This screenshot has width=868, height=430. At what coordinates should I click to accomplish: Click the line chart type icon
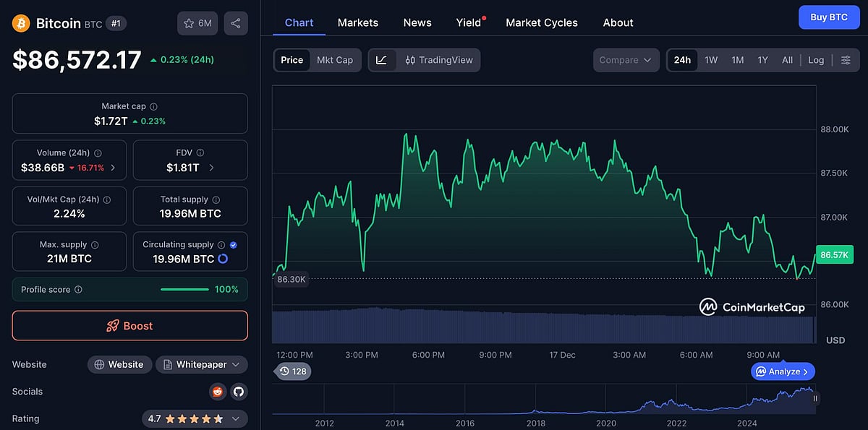pyautogui.click(x=381, y=60)
